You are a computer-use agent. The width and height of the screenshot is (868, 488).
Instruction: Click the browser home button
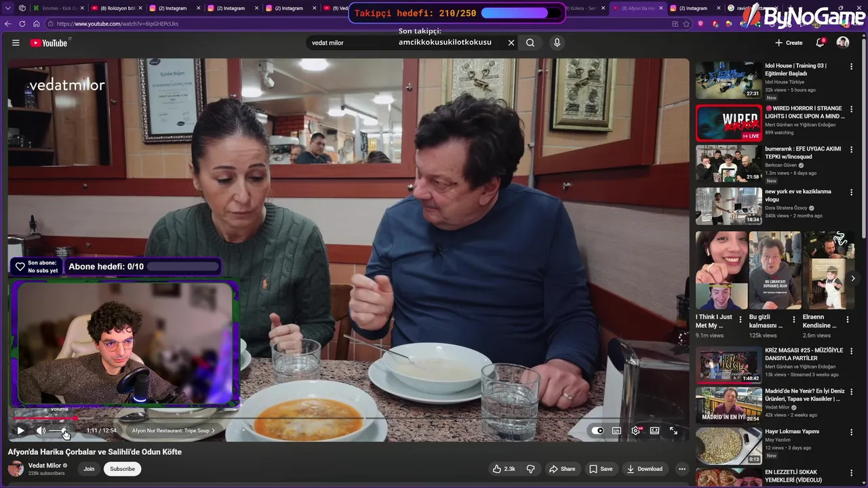pyautogui.click(x=36, y=24)
